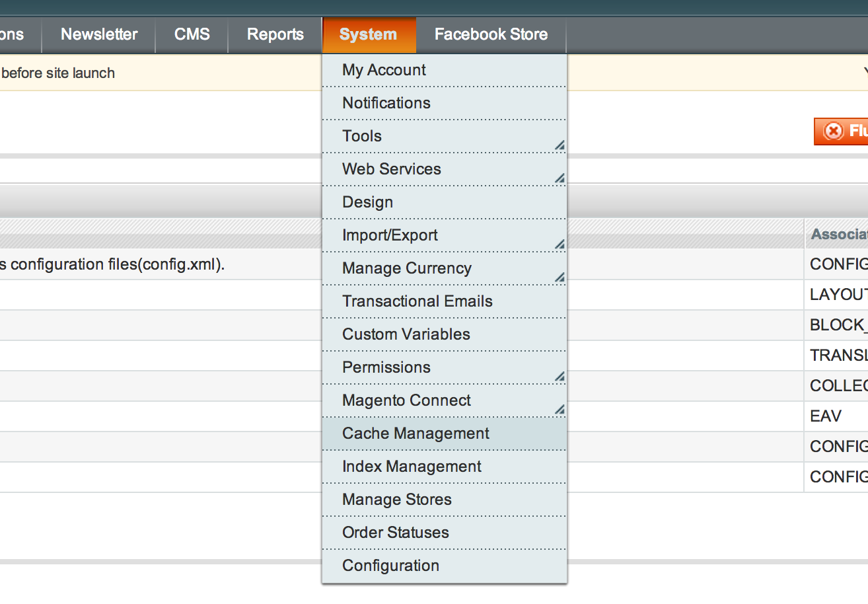Image resolution: width=868 pixels, height=604 pixels.
Task: Open the Reports menu
Action: pyautogui.click(x=275, y=34)
